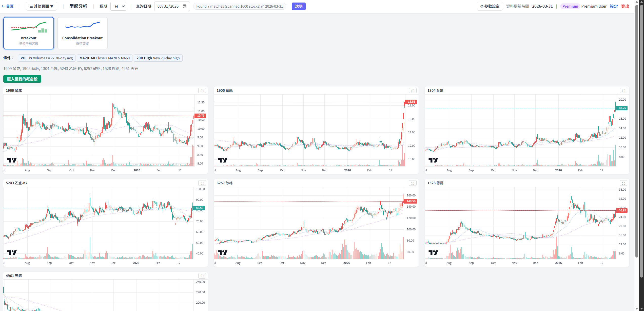The width and height of the screenshot is (644, 311).
Task: Expand the 1304 台聚 chart to fullscreen
Action: coord(623,91)
